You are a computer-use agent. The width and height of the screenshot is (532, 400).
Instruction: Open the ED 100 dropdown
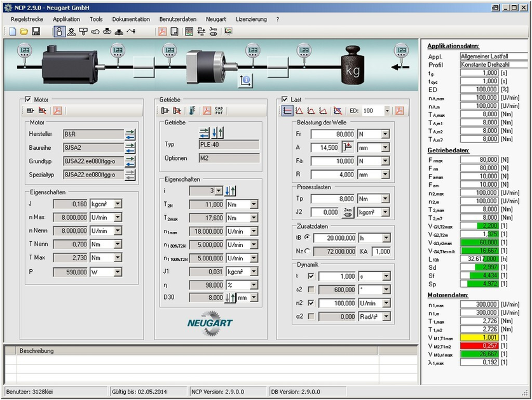point(387,110)
